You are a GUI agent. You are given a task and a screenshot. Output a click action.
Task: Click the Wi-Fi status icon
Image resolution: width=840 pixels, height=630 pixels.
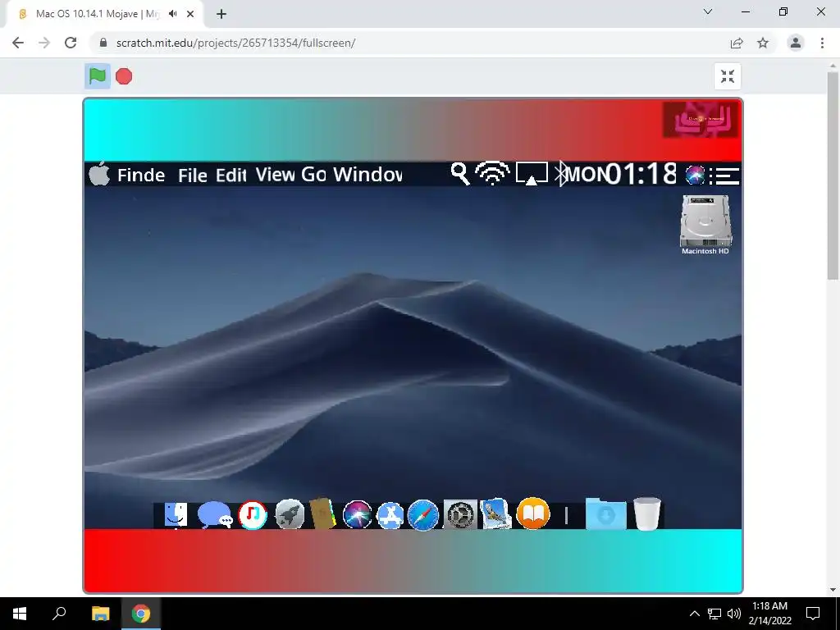coord(493,174)
